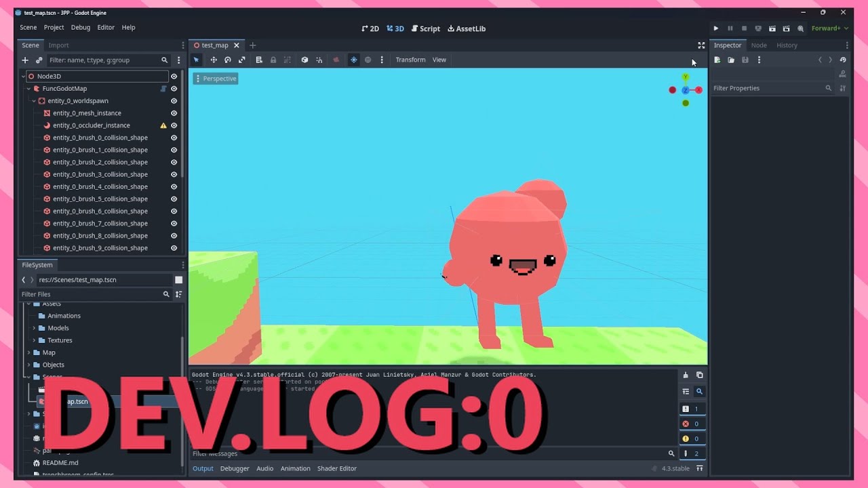Open the Debugger bottom panel
Image resolution: width=868 pixels, height=488 pixels.
235,468
